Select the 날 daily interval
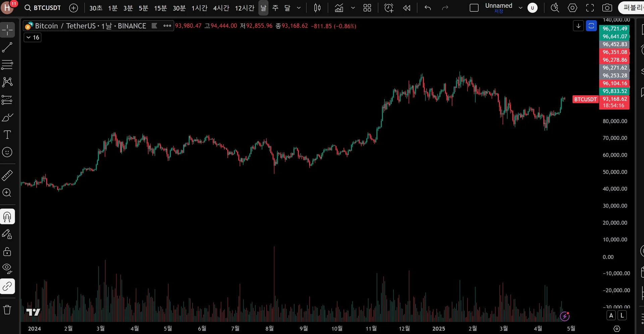This screenshot has height=334, width=644. pyautogui.click(x=263, y=8)
